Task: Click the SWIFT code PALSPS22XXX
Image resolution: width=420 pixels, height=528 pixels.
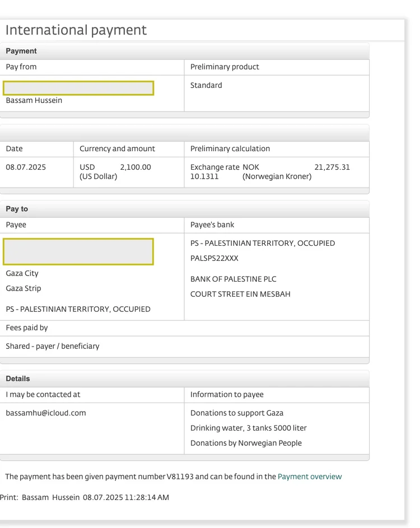Action: point(214,258)
